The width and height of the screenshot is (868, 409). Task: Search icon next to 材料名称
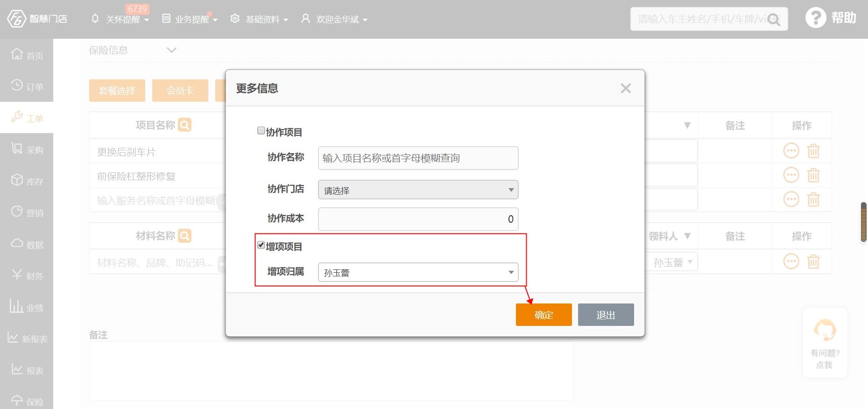click(x=185, y=236)
